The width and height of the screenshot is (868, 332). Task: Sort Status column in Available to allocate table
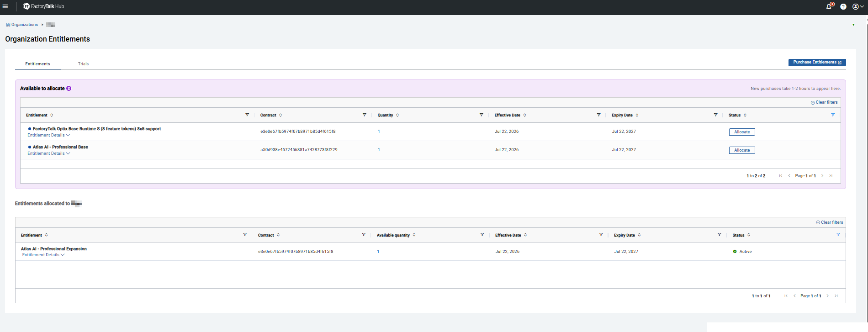pos(745,115)
